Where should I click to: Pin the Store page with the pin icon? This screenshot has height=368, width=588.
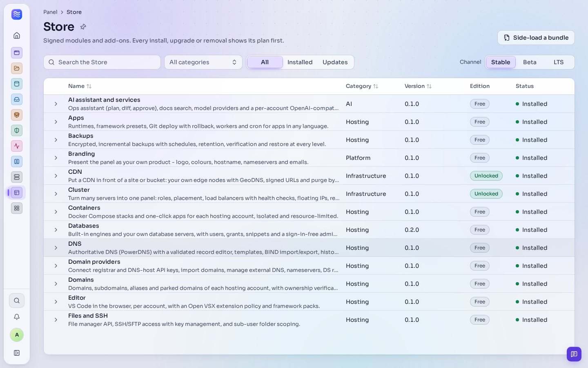[x=83, y=27]
